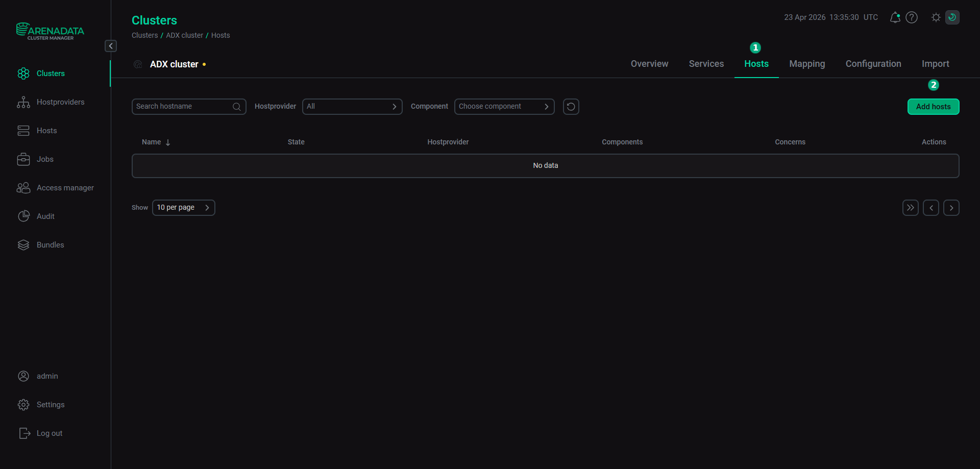Switch to the Configuration tab
This screenshot has width=980, height=469.
pos(873,64)
